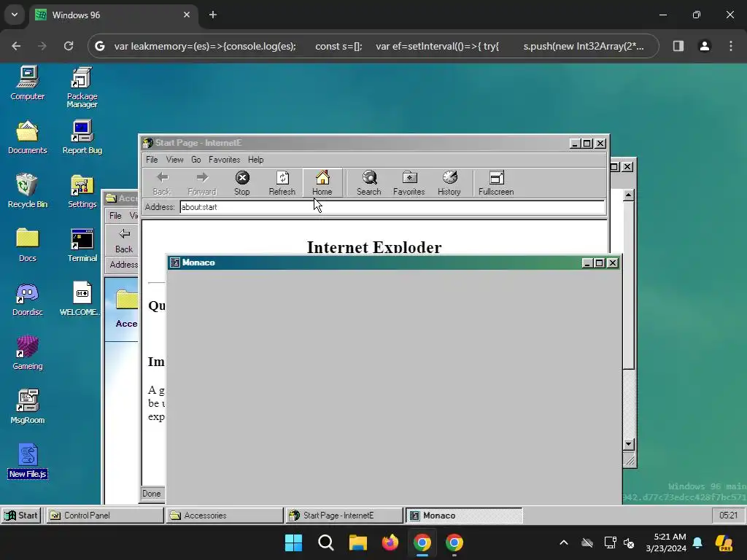Maximize the Monaco window
Viewport: 747px width, 560px height.
coord(600,262)
